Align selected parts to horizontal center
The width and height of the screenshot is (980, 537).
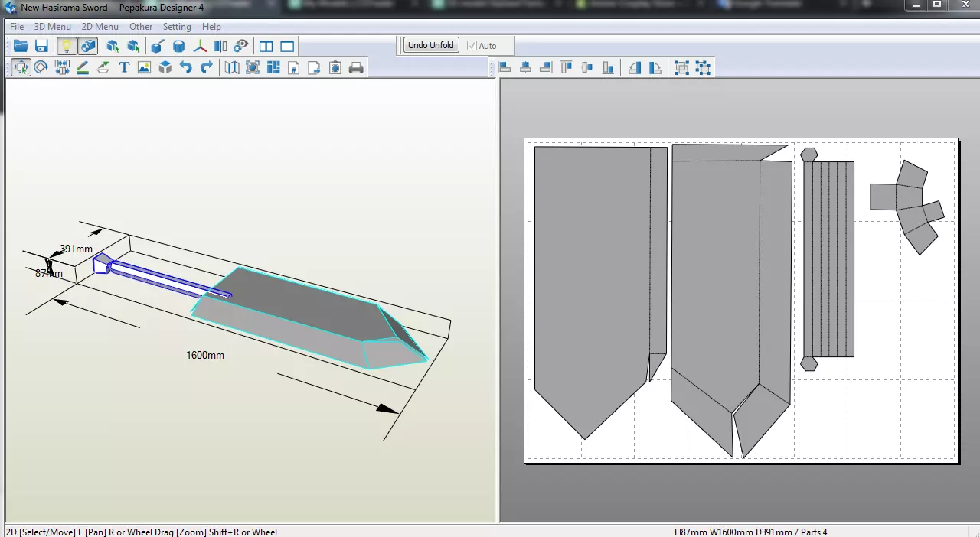coord(525,67)
